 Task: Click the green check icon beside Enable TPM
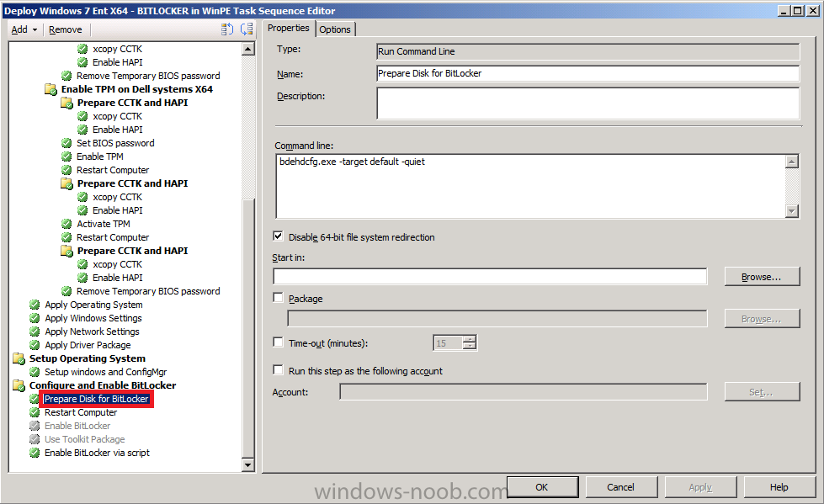66,157
